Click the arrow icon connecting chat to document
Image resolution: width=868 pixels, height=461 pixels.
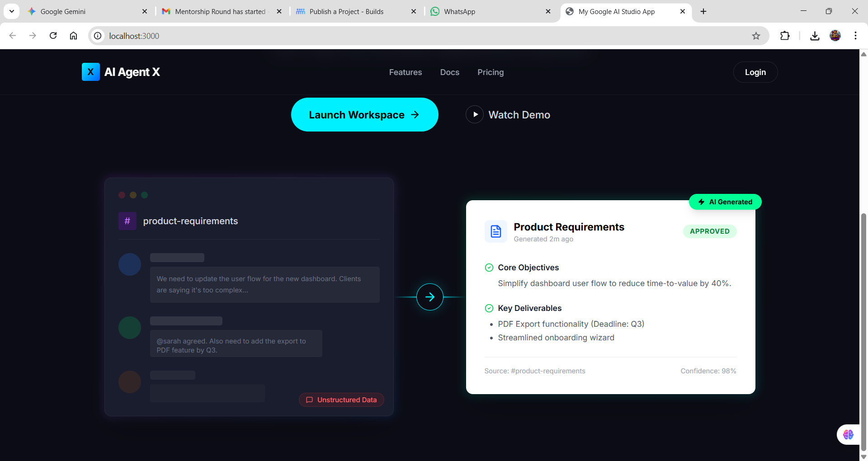(430, 297)
